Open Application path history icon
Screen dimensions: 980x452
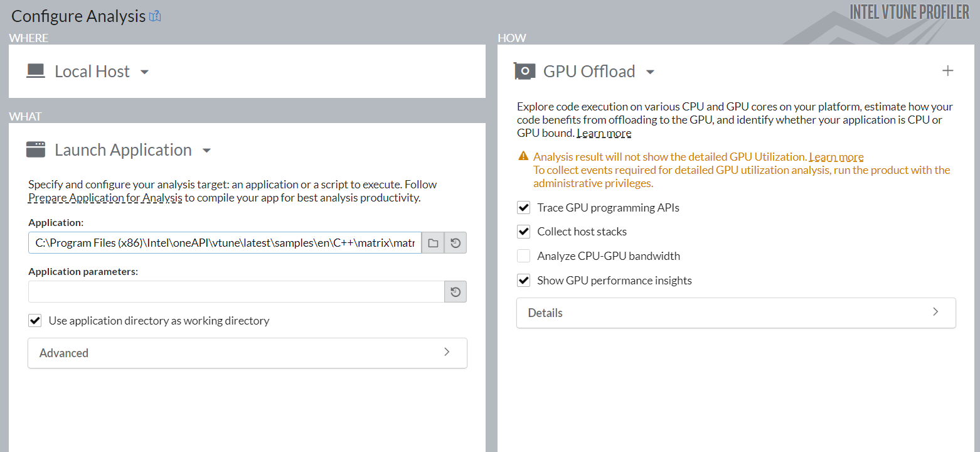click(x=455, y=243)
